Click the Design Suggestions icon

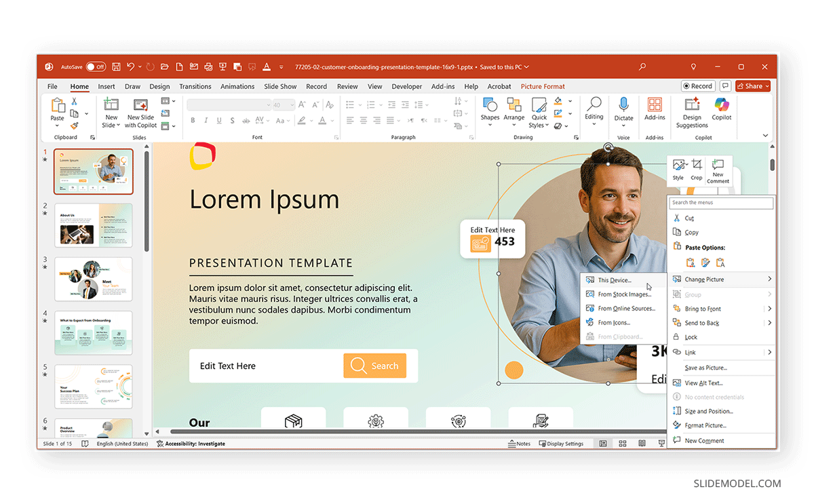[x=692, y=109]
